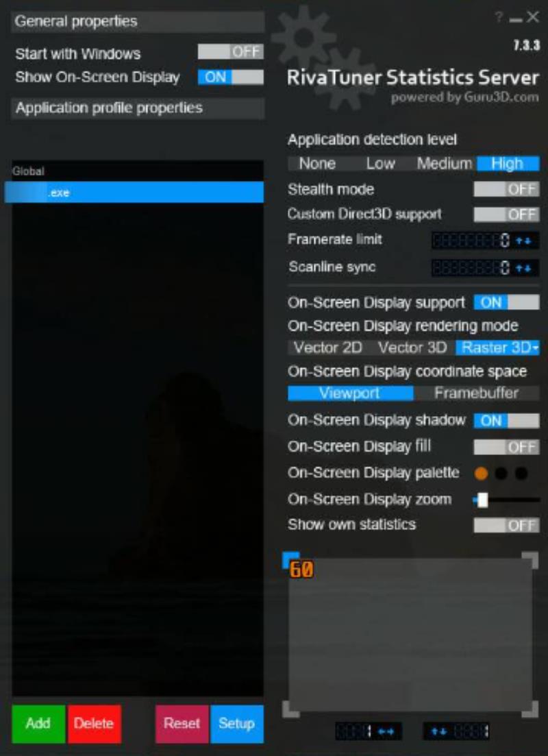The height and width of the screenshot is (756, 548).
Task: Choose Viewport coordinate space
Action: pyautogui.click(x=351, y=393)
